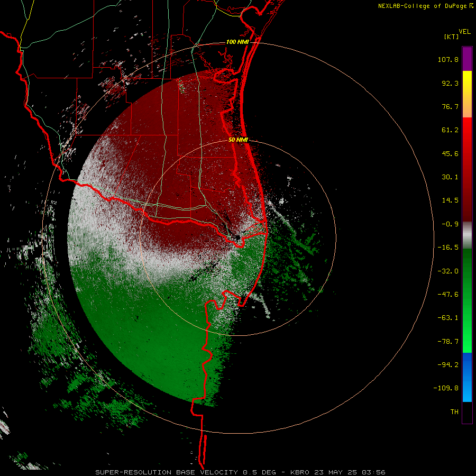
Task: Click the VEL legend title
Action: click(465, 32)
